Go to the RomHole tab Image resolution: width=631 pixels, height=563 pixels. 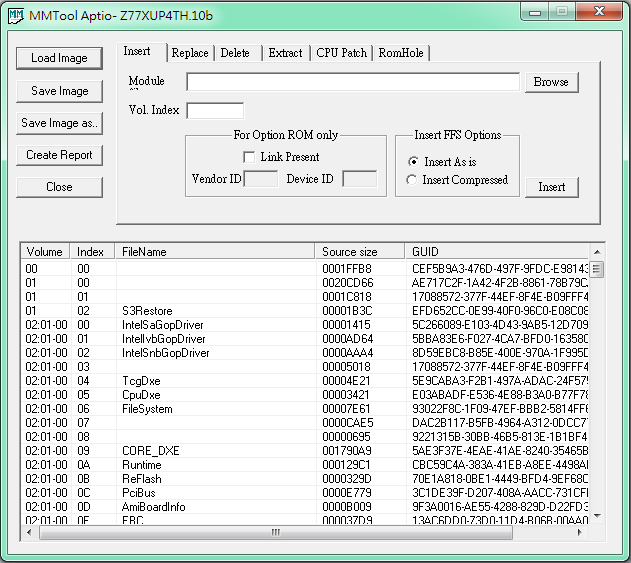tap(401, 53)
